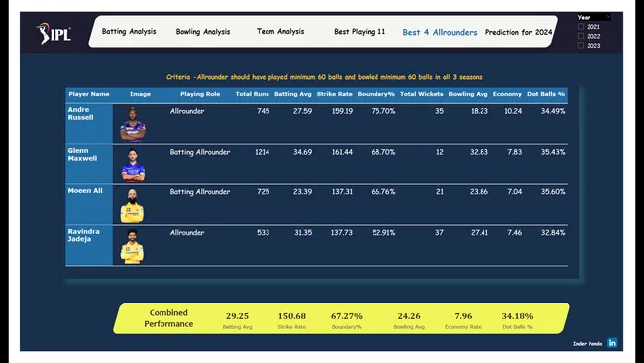644x363 pixels.
Task: Sort by the Strike Rate column header
Action: [334, 94]
